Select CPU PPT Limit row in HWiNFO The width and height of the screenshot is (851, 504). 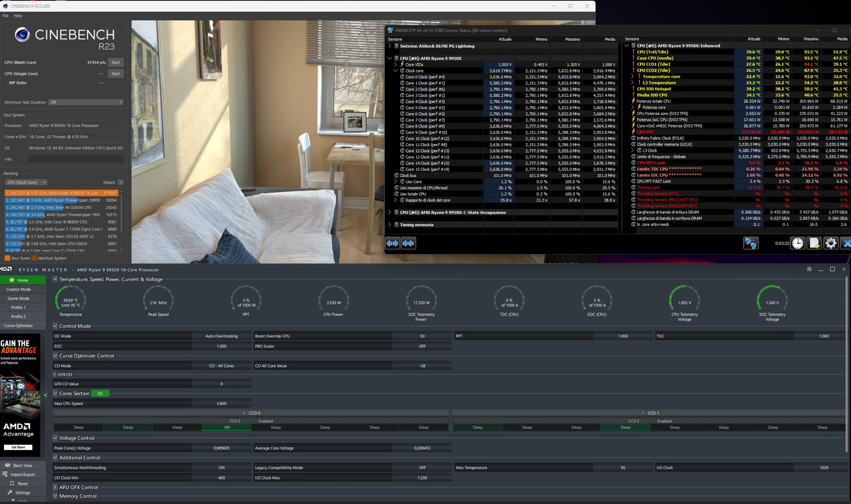(738, 163)
